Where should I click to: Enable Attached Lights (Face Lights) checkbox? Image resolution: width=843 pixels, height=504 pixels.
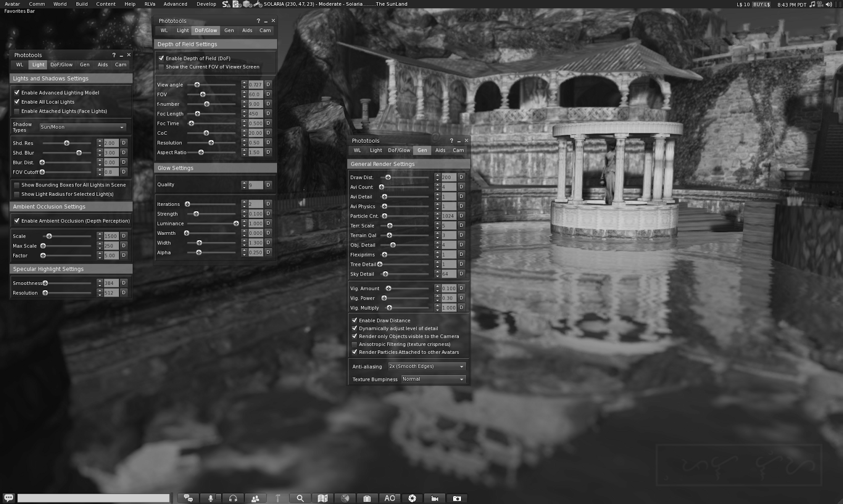(x=17, y=111)
